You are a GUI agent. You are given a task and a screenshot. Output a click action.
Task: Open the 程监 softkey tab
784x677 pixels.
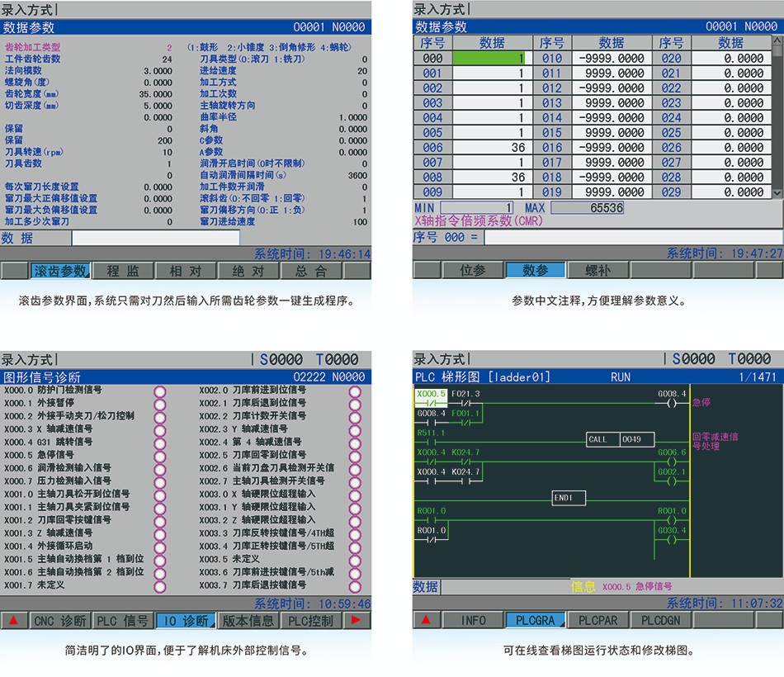click(x=122, y=271)
